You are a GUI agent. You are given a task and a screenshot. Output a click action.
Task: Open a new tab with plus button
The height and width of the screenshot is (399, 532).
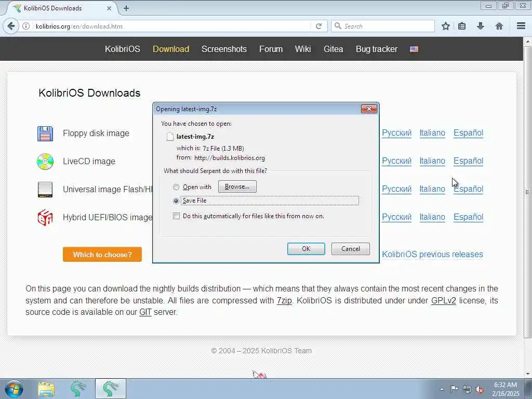pos(126,8)
